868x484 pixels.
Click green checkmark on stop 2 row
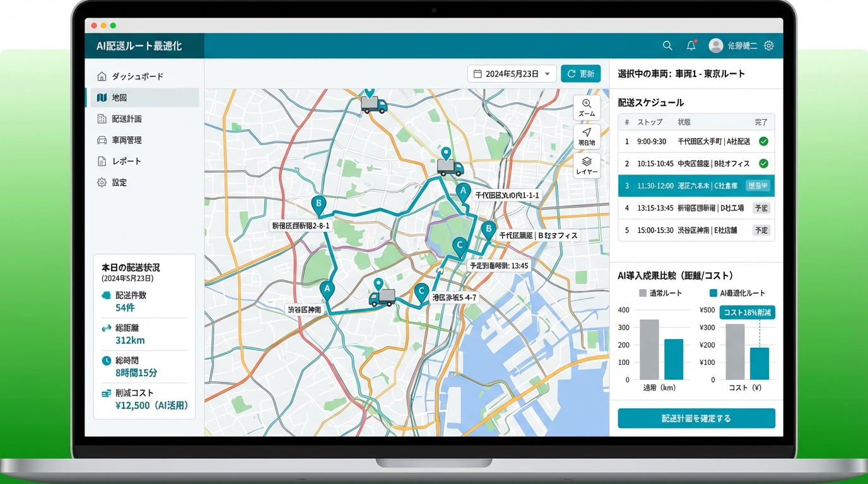763,164
